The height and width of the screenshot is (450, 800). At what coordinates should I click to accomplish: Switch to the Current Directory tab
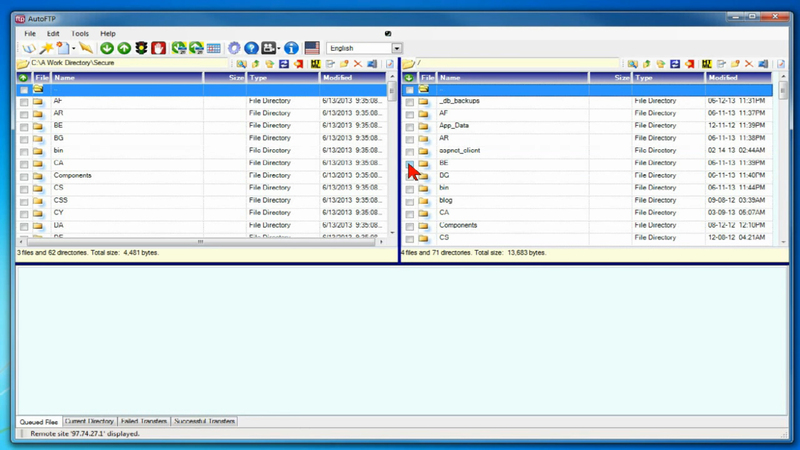point(89,421)
